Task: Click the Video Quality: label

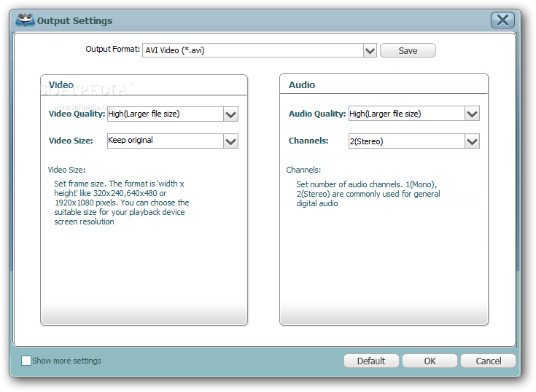Action: pyautogui.click(x=77, y=114)
